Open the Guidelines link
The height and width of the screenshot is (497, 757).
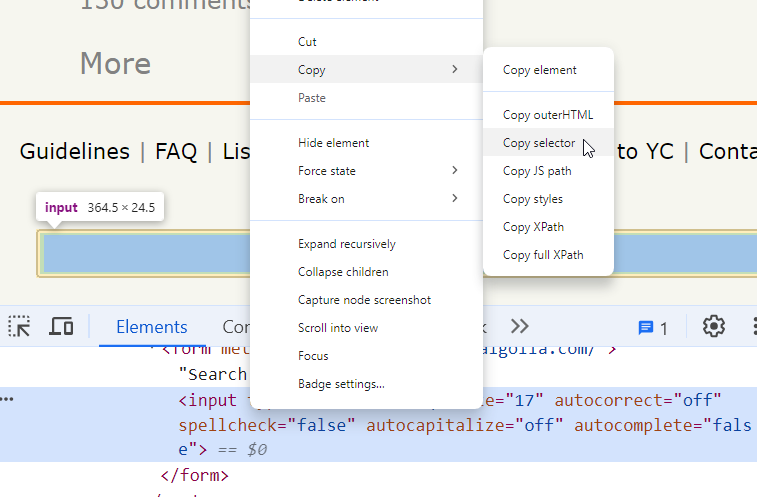75,152
